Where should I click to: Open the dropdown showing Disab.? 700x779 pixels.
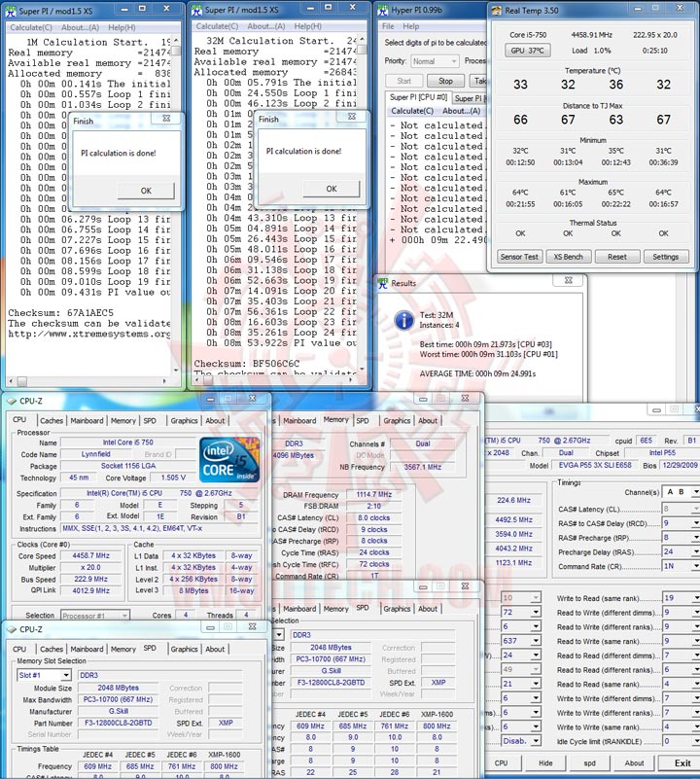536,741
